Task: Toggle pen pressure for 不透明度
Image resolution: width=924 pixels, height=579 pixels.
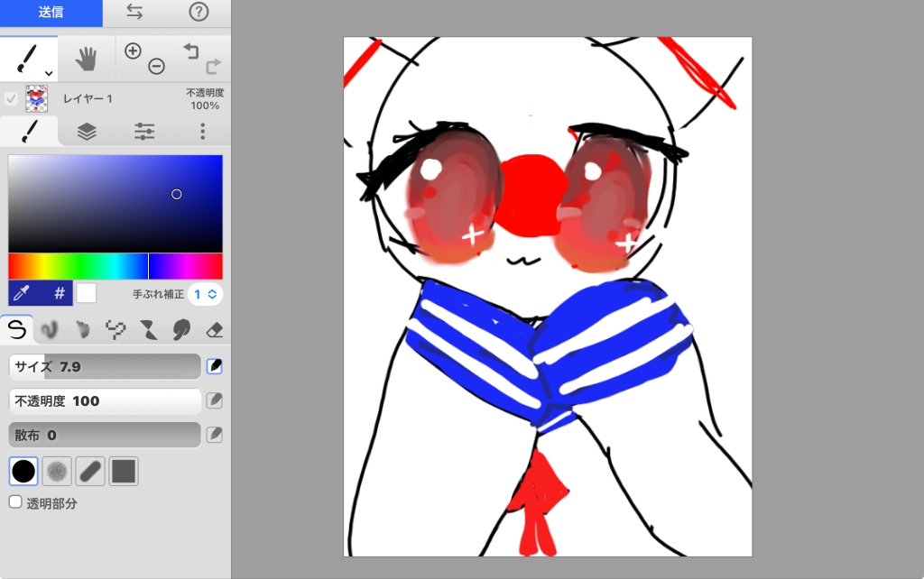Action: pyautogui.click(x=215, y=400)
